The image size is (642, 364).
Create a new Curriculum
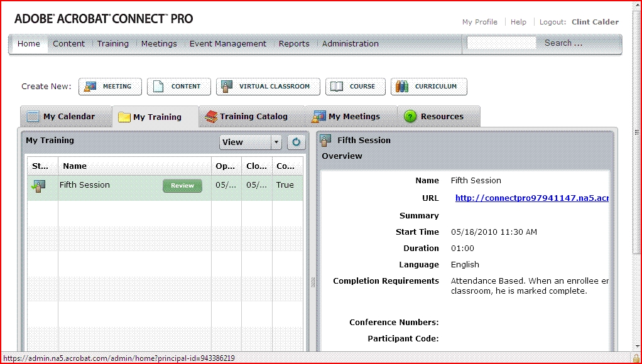pos(428,87)
